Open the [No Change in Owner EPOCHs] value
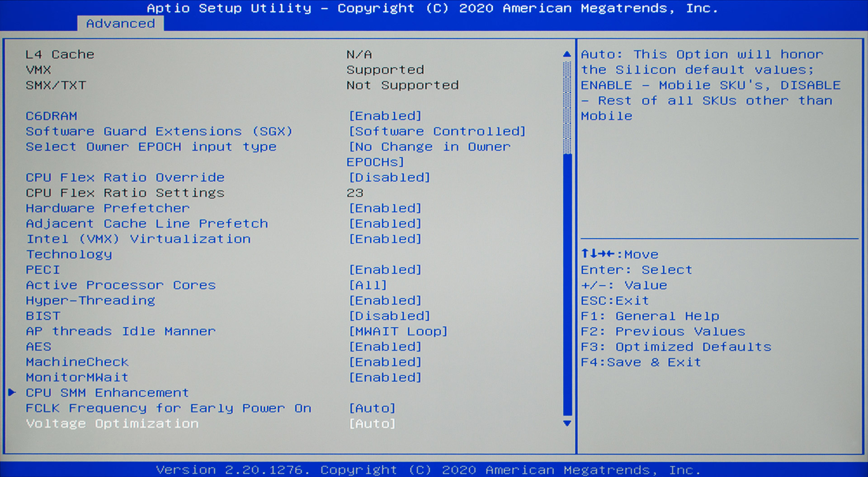 pos(429,155)
